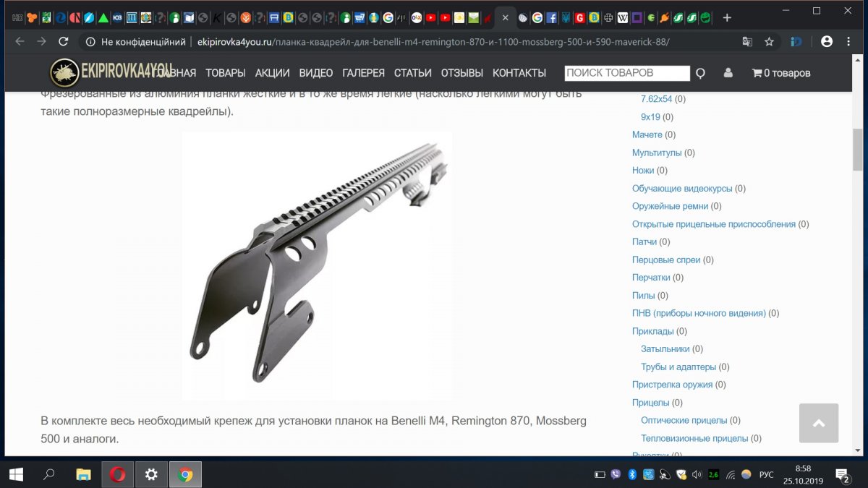Open ОТЗЫВЫ in site menu
The image size is (868, 488).
tap(462, 73)
